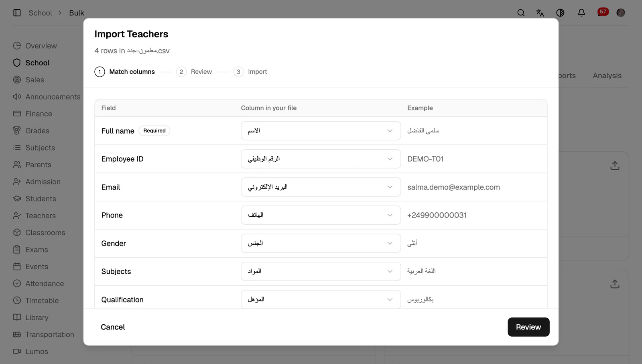Go to the Review step 2
The height and width of the screenshot is (364, 642).
(194, 72)
